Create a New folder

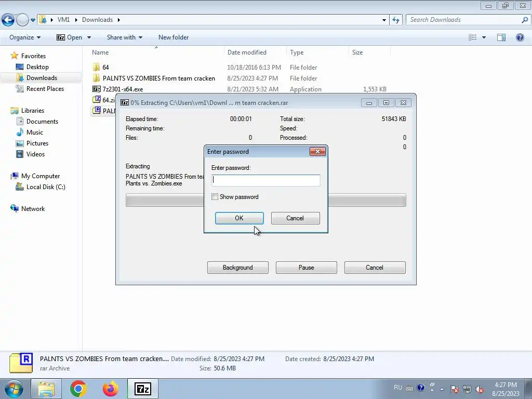pos(174,37)
